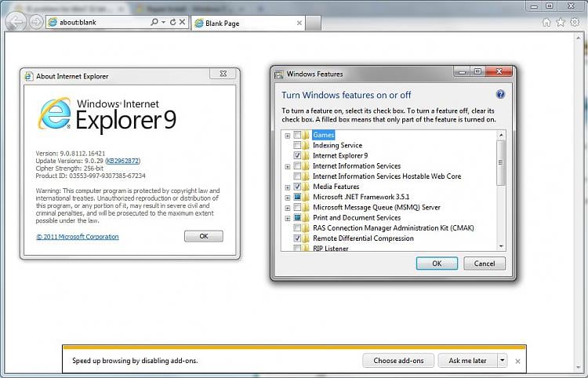Image resolution: width=588 pixels, height=378 pixels.
Task: Toggle Microsoft .NET Framework 3.5.1 checkbox
Action: point(297,197)
